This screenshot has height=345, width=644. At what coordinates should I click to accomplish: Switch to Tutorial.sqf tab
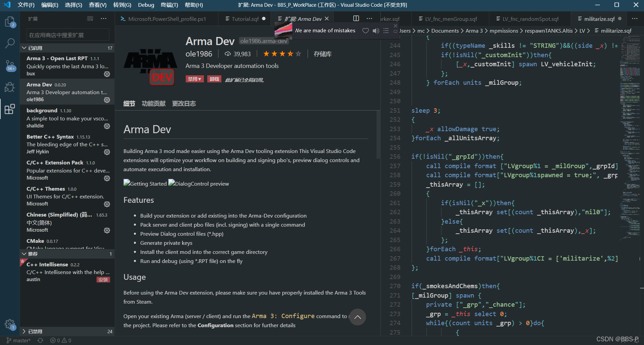pos(245,19)
